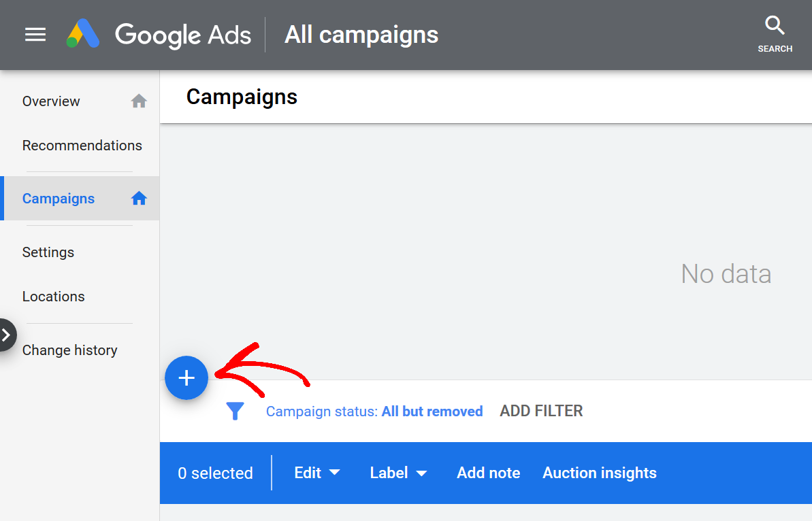Viewport: 812px width, 521px height.
Task: Click ADD FILTER
Action: click(x=541, y=411)
